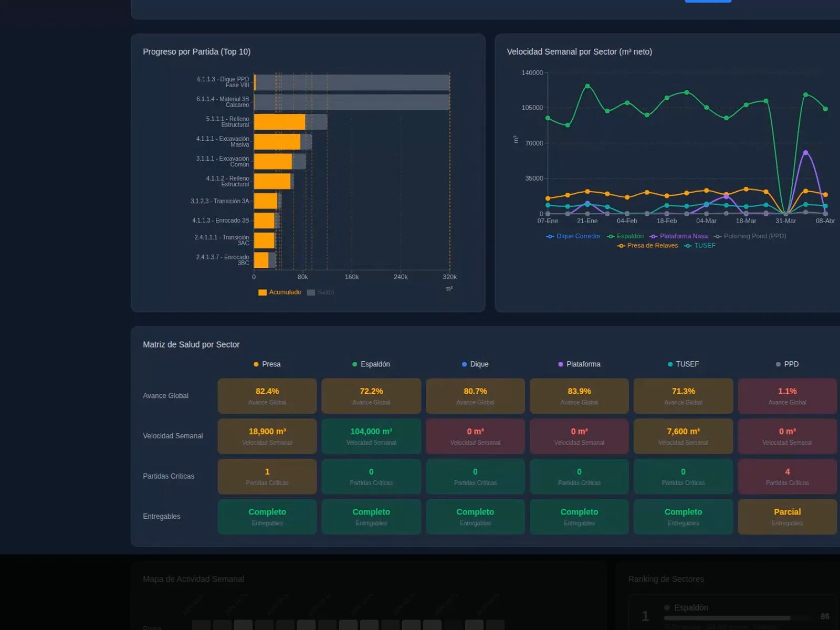840x630 pixels.
Task: Open PPD Partidas Críticas card showing 4
Action: (787, 476)
